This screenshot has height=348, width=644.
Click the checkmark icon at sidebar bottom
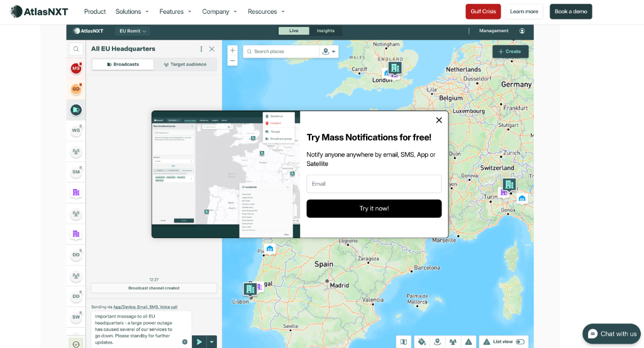pyautogui.click(x=76, y=344)
